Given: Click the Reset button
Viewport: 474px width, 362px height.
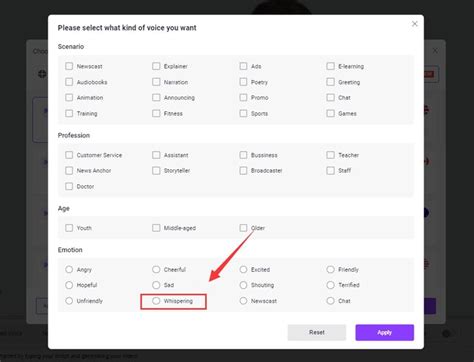Looking at the screenshot, I should click(317, 332).
